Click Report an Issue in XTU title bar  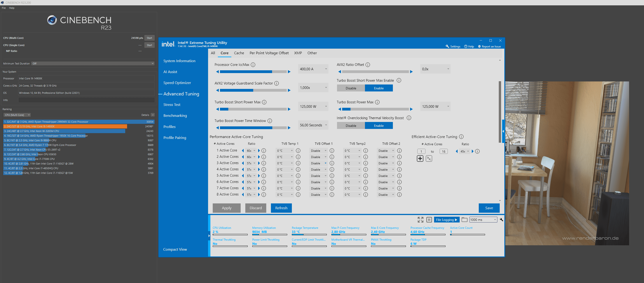pyautogui.click(x=489, y=47)
